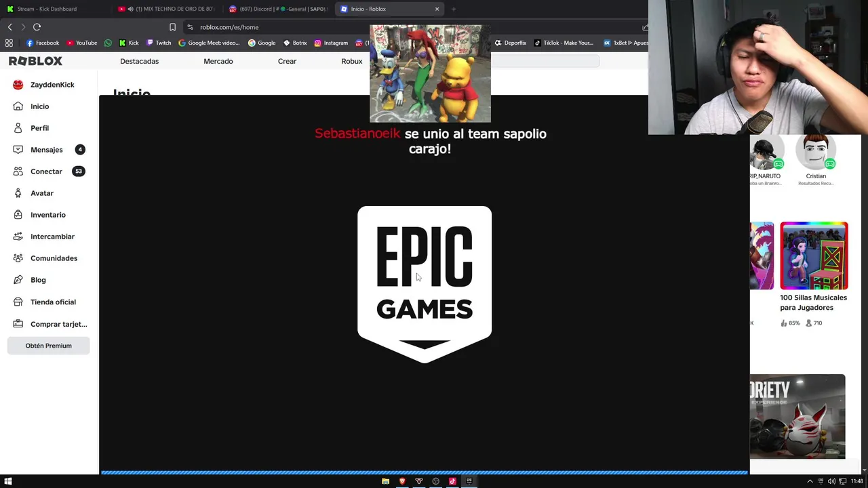This screenshot has height=488, width=868.
Task: Click the Avatar figure icon in sidebar
Action: tap(18, 193)
